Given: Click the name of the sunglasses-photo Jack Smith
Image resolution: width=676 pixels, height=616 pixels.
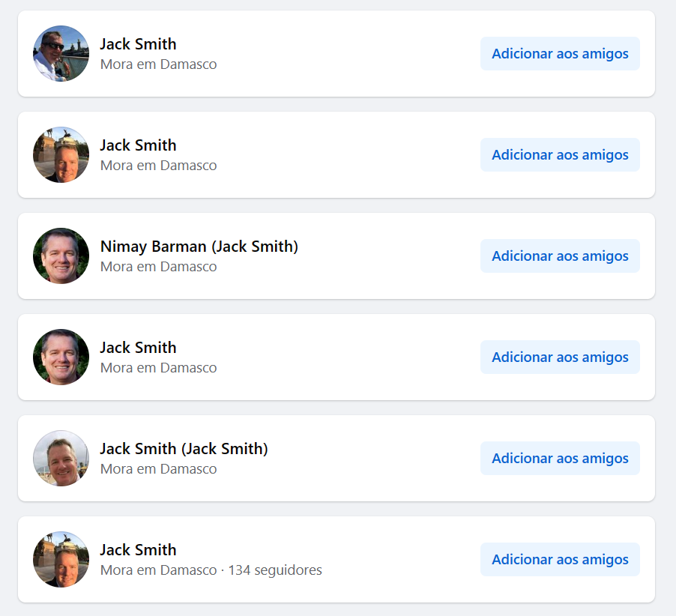Looking at the screenshot, I should (x=138, y=44).
